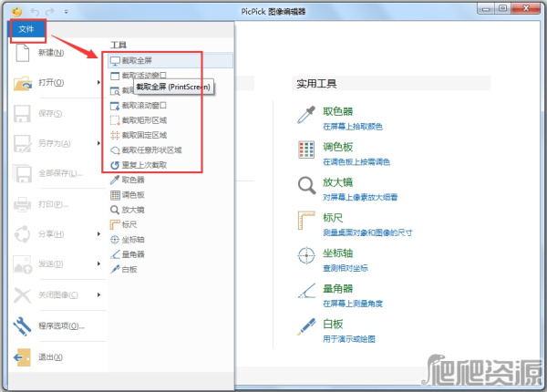547x392 pixels.
Task: Open 程序选项(O) wrench icon
Action: (x=22, y=326)
